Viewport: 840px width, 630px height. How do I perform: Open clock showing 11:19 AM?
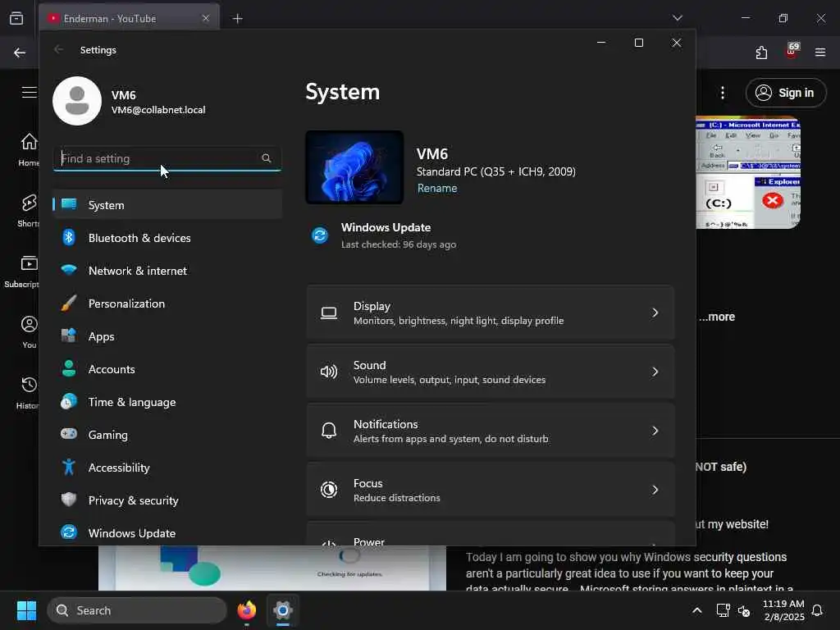click(x=783, y=610)
